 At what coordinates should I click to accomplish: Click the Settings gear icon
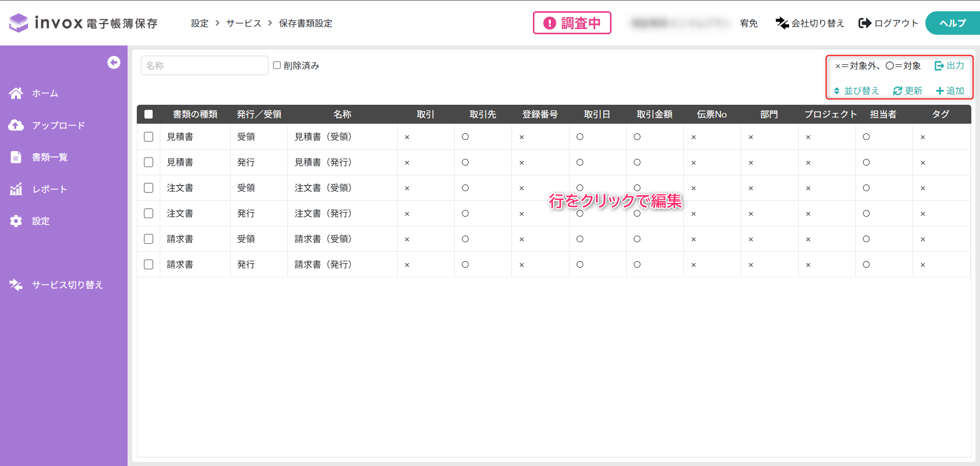click(16, 221)
